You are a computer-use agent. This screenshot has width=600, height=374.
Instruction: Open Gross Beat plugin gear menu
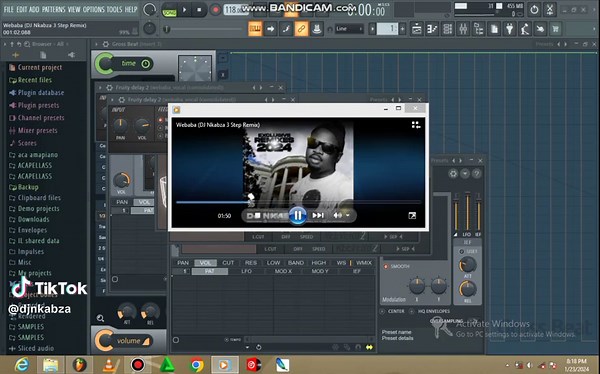coord(106,44)
